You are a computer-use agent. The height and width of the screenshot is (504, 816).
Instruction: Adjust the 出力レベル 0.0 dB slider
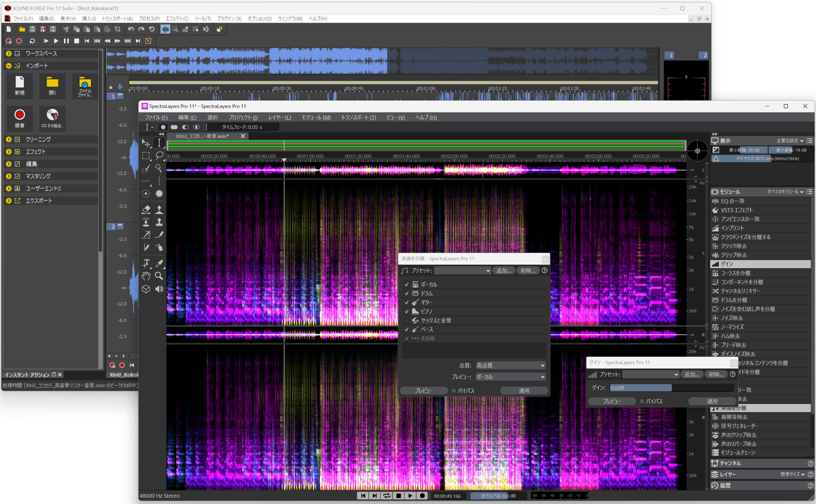tap(498, 496)
